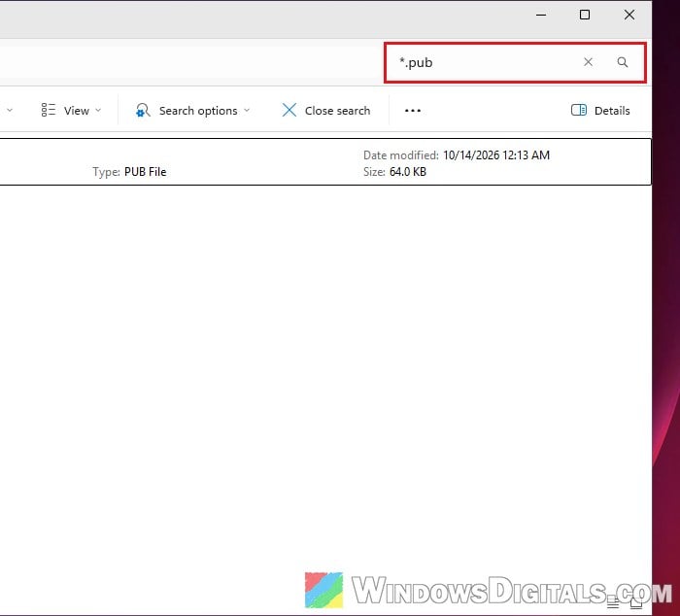The height and width of the screenshot is (616, 680).
Task: Click the Size value 64.0 KB
Action: [408, 172]
